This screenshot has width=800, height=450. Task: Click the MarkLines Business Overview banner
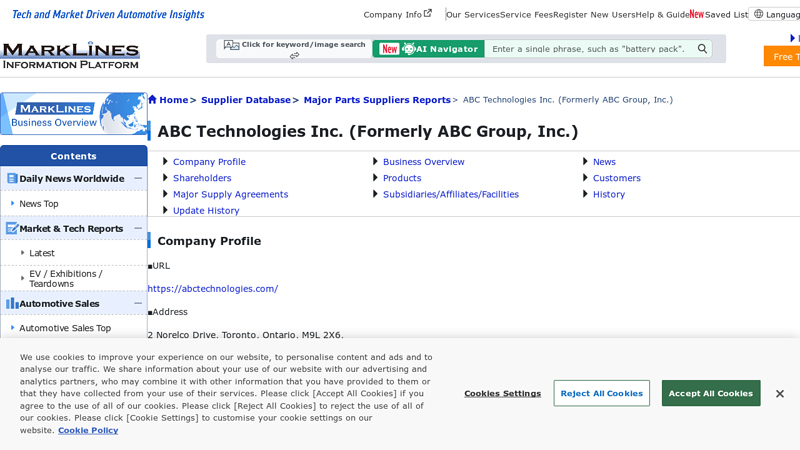click(74, 114)
